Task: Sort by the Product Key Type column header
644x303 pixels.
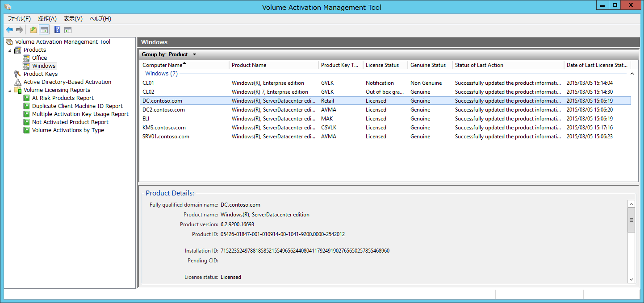Action: tap(341, 65)
